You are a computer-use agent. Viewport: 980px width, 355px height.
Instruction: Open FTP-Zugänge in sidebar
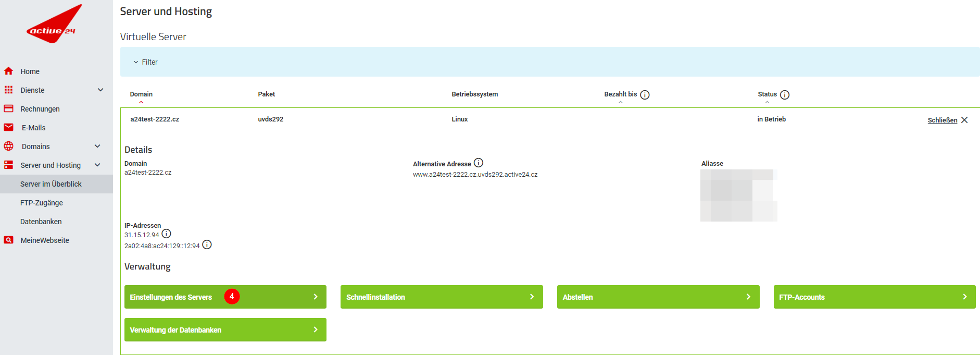click(42, 203)
